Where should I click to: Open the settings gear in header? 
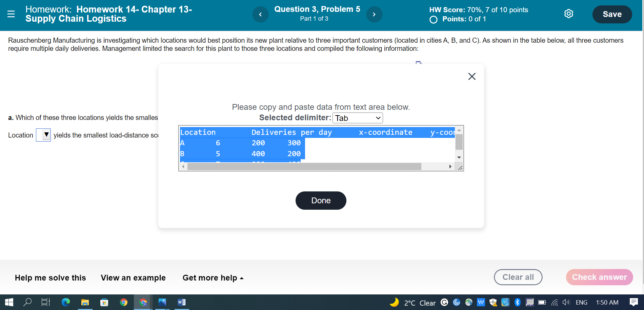[569, 14]
